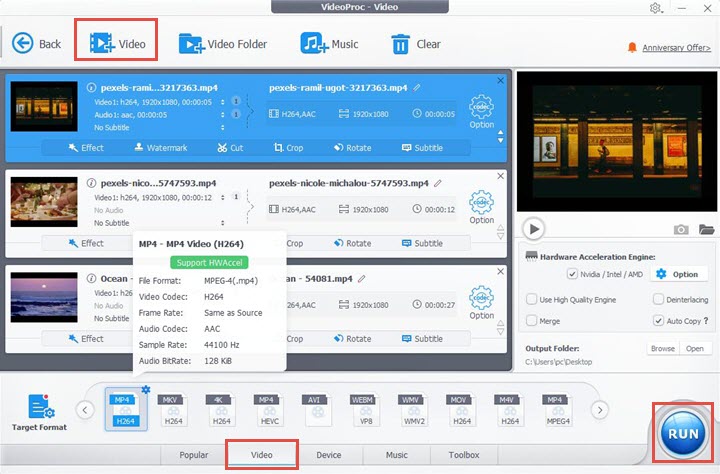The width and height of the screenshot is (720, 474).
Task: Remove the pexels-nicole video from the list
Action: coord(501,176)
